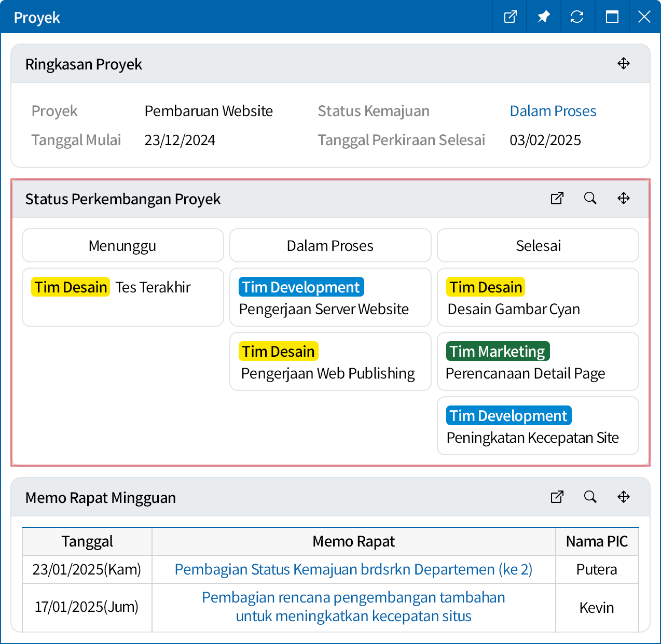
Task: Search in Status Perkembangan Proyek panel
Action: tap(590, 198)
